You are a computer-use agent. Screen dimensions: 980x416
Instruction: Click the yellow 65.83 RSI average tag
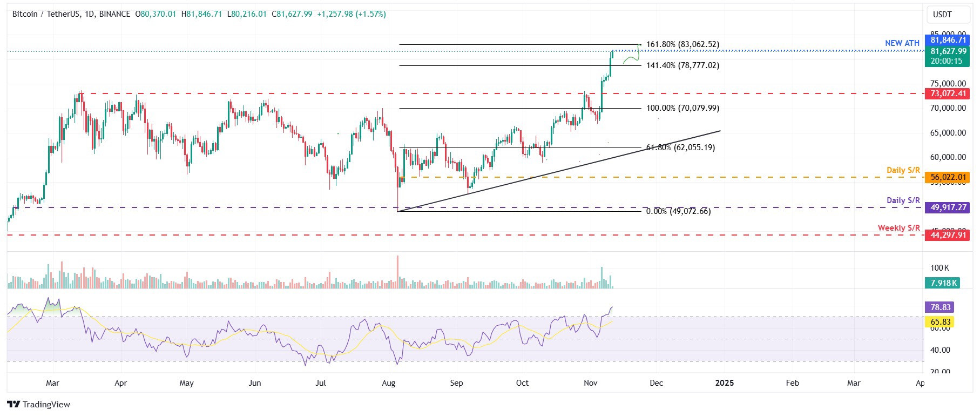point(940,322)
